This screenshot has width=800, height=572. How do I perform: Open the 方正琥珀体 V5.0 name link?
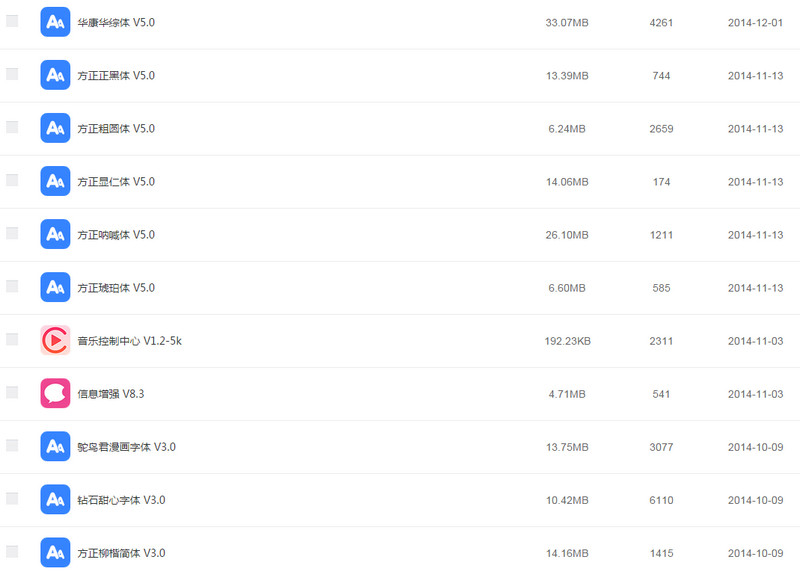point(116,288)
